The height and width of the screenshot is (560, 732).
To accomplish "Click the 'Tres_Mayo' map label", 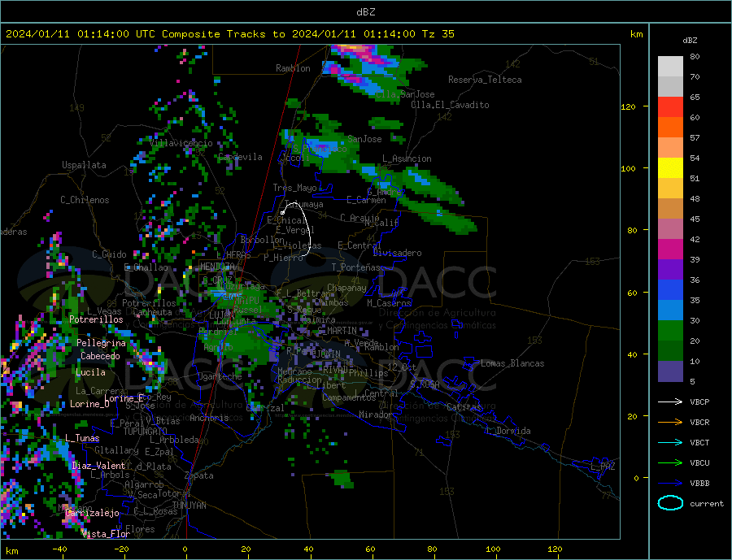I will point(294,188).
